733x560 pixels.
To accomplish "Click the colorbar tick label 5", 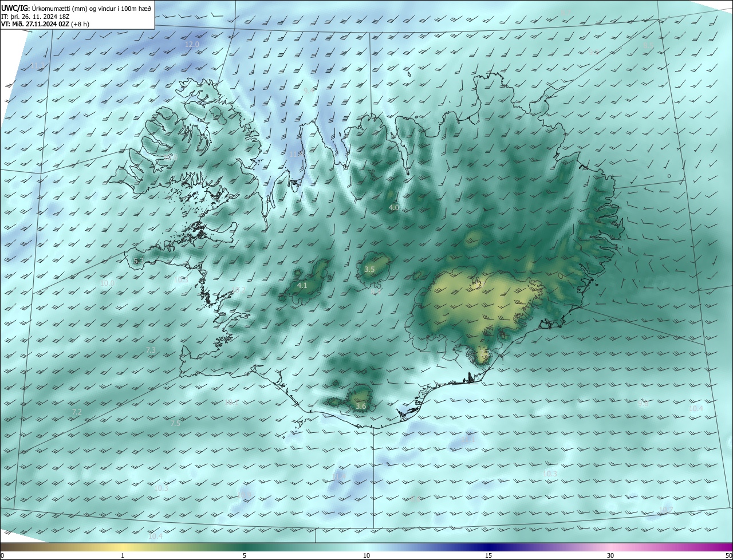I will pyautogui.click(x=245, y=555).
